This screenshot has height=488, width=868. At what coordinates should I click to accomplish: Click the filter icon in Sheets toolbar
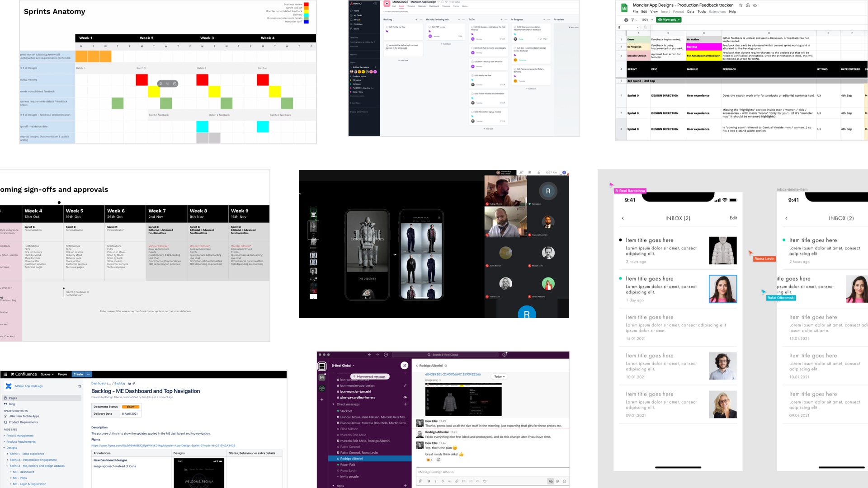coord(632,20)
